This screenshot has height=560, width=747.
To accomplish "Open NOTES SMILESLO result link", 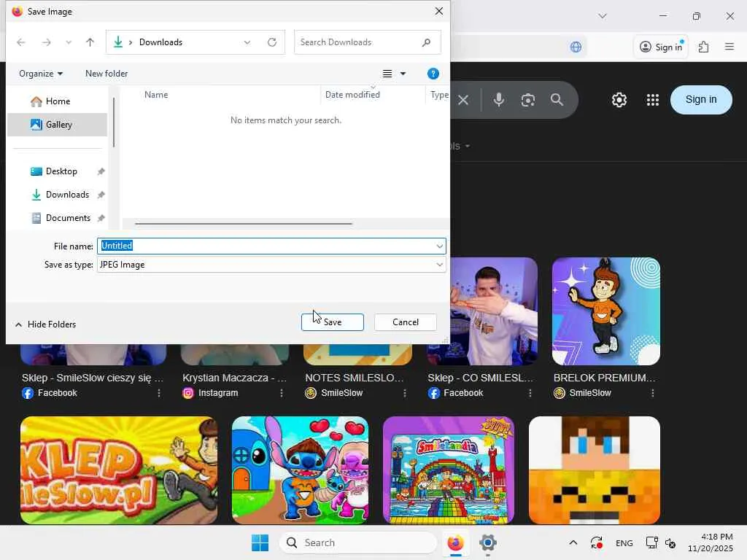I will point(355,378).
